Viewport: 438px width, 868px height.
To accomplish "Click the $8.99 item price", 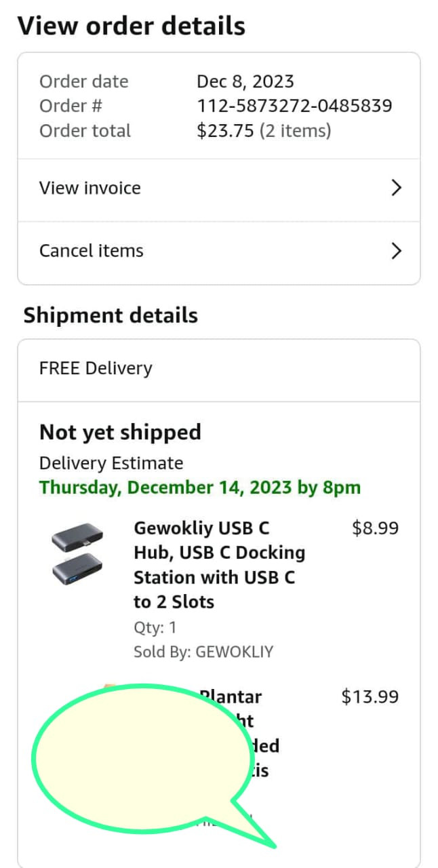I will coord(375,528).
